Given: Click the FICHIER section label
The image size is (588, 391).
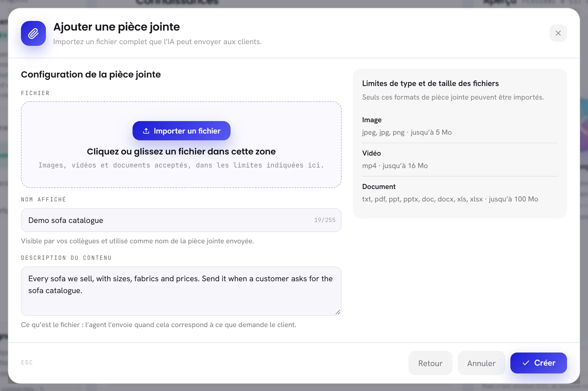Looking at the screenshot, I should (35, 93).
